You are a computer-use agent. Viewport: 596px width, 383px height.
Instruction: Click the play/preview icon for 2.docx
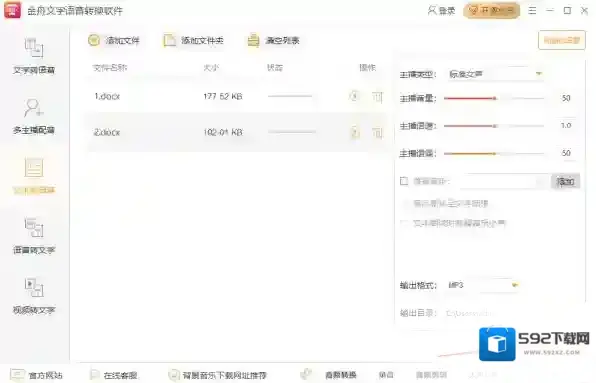click(x=354, y=132)
